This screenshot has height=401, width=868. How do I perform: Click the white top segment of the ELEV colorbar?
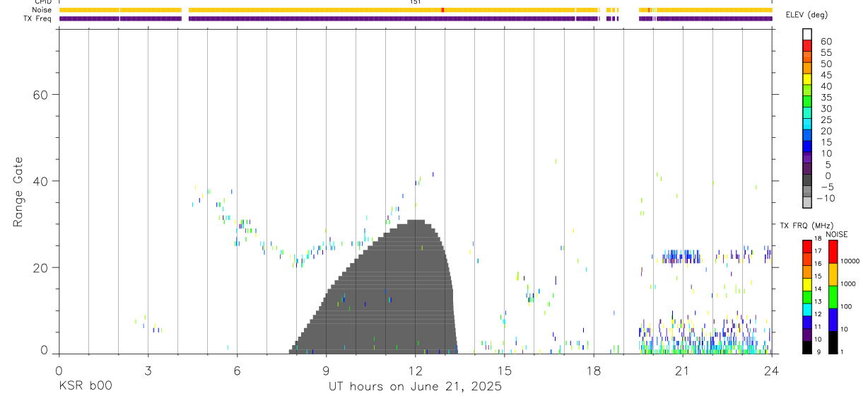tap(807, 35)
